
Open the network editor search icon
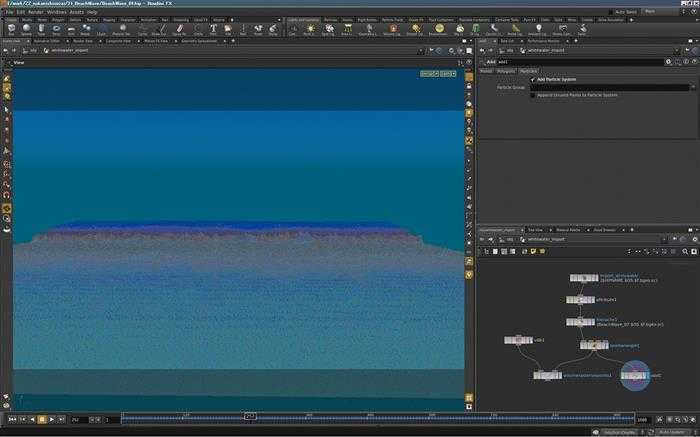point(685,252)
